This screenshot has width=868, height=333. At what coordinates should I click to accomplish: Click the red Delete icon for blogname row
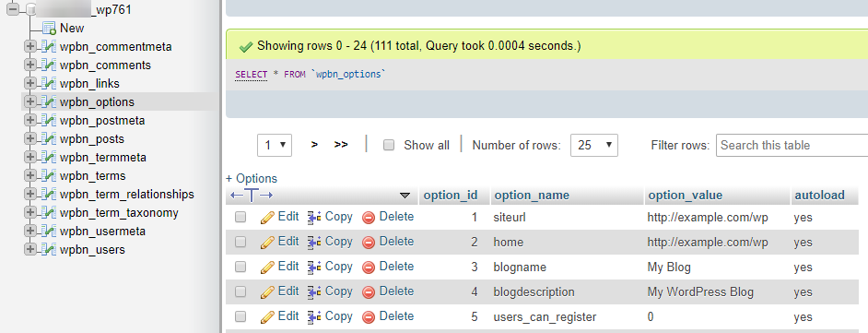pos(369,268)
